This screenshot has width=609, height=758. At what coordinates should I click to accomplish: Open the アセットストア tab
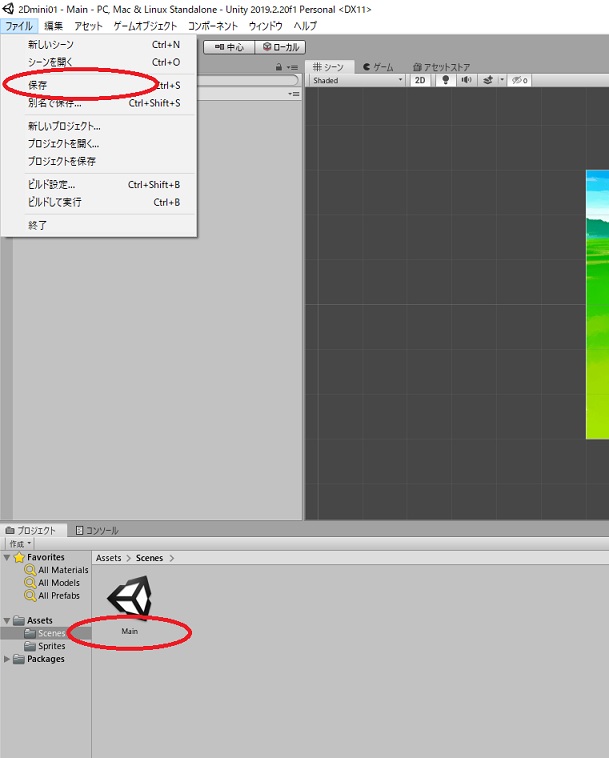click(441, 67)
